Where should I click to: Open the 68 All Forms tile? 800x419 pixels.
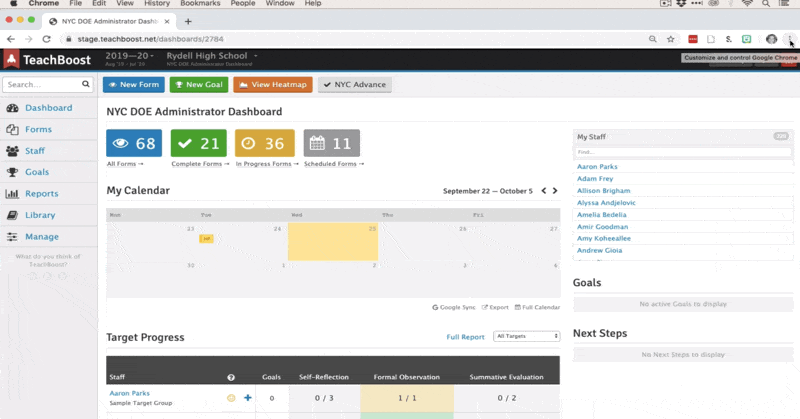(x=134, y=143)
